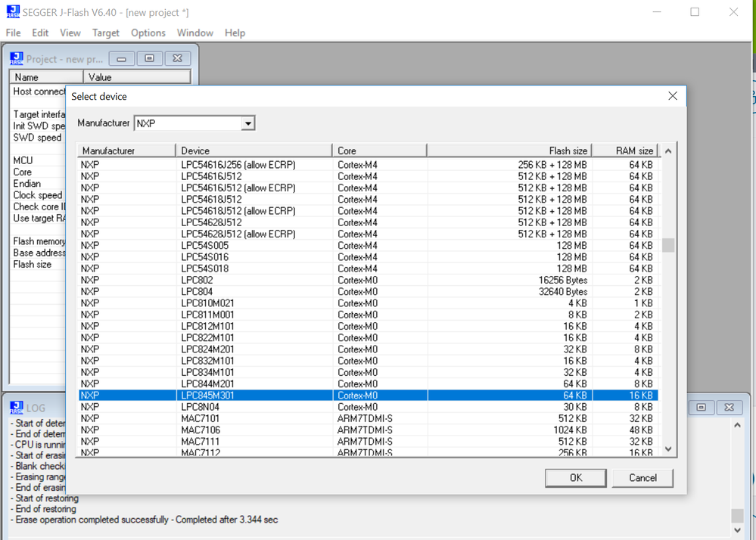Confirm device selection with OK

pyautogui.click(x=576, y=478)
